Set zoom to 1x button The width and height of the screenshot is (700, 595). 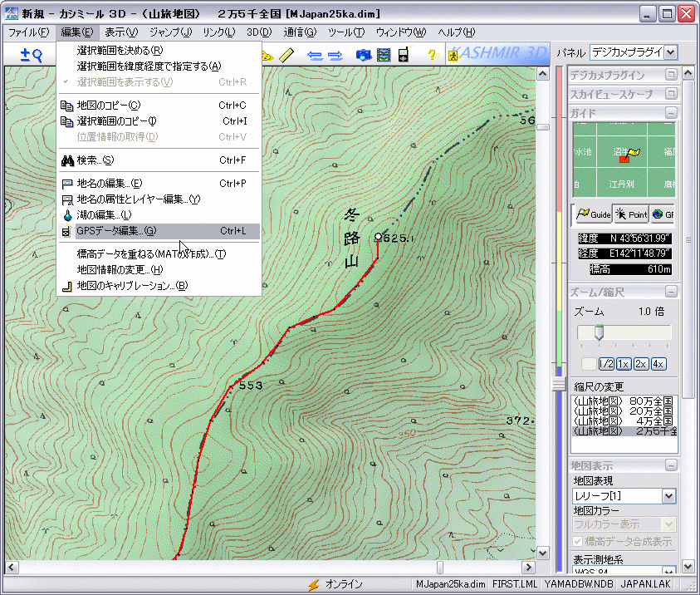point(624,364)
